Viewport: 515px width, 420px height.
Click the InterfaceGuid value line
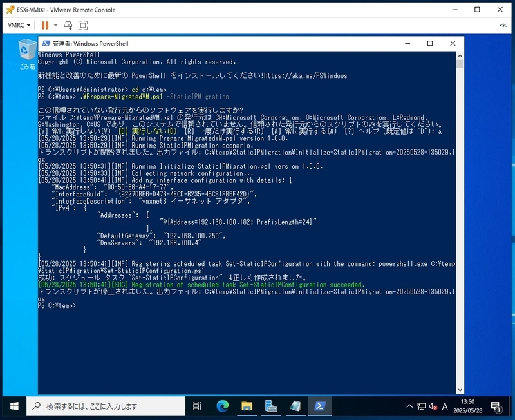(x=154, y=194)
